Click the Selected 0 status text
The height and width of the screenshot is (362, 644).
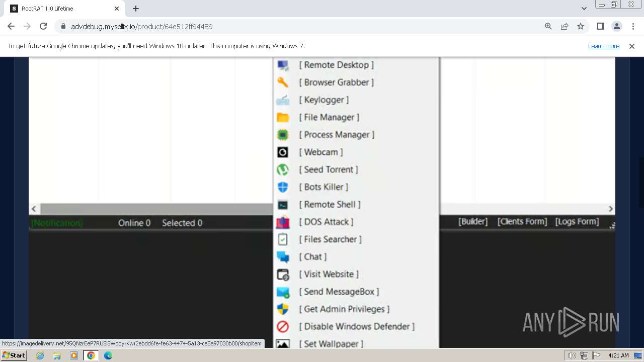(182, 223)
